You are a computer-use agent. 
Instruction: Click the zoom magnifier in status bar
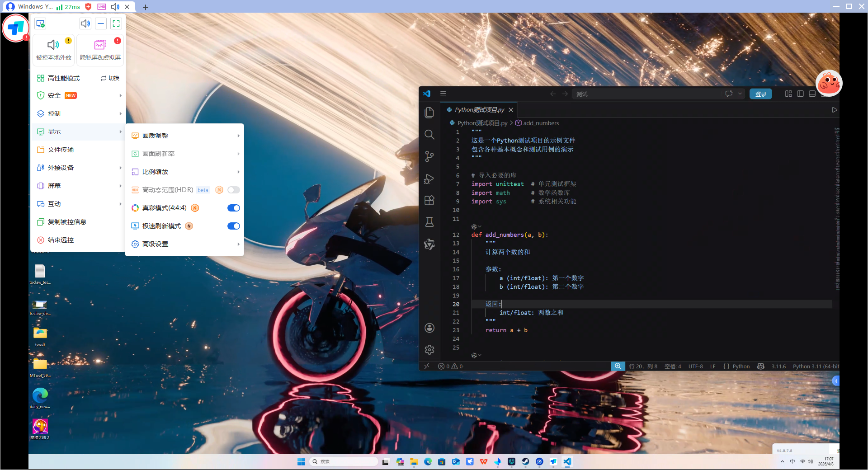[618, 366]
